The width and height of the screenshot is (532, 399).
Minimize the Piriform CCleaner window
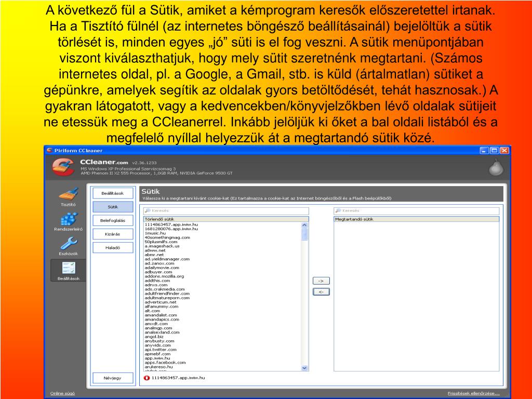(x=484, y=151)
